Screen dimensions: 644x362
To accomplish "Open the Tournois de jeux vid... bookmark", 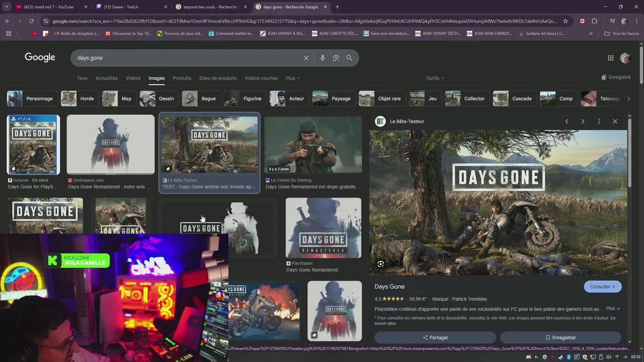I will coord(180,34).
